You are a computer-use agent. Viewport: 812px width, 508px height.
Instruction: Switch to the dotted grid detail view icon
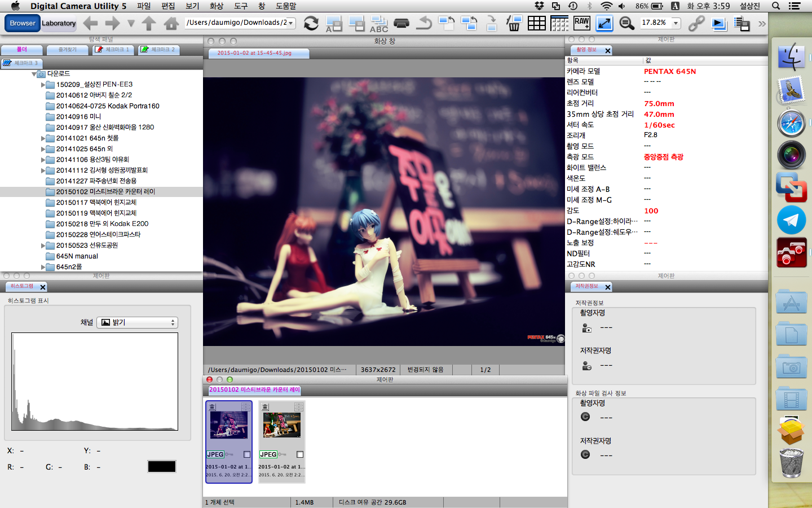tap(559, 23)
